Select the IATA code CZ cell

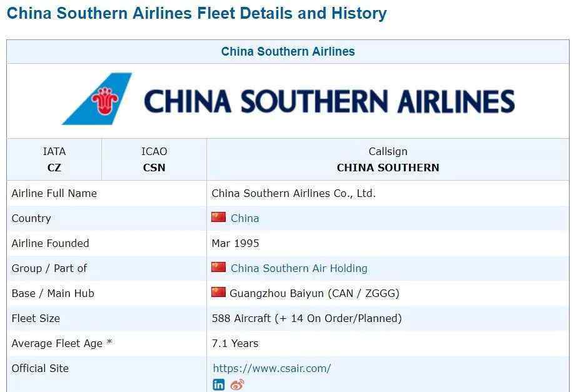[54, 159]
